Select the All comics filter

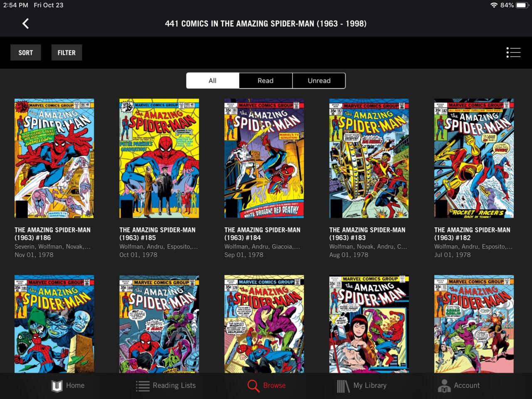(x=212, y=80)
